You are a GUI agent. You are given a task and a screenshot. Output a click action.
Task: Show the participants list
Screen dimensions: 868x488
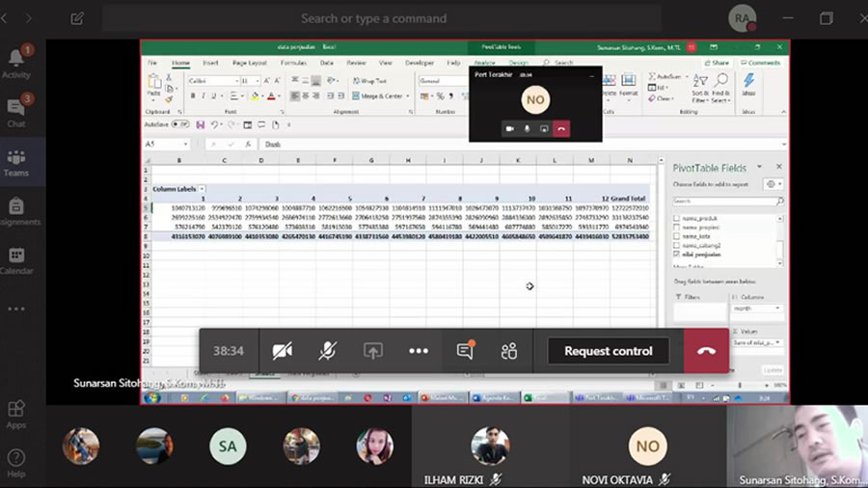click(509, 351)
